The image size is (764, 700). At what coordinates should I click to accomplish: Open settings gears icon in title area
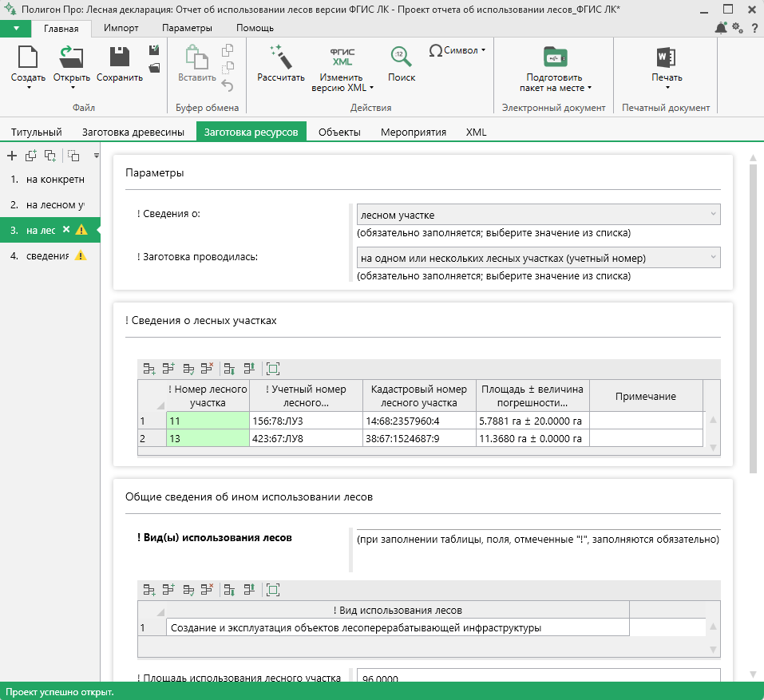[738, 28]
